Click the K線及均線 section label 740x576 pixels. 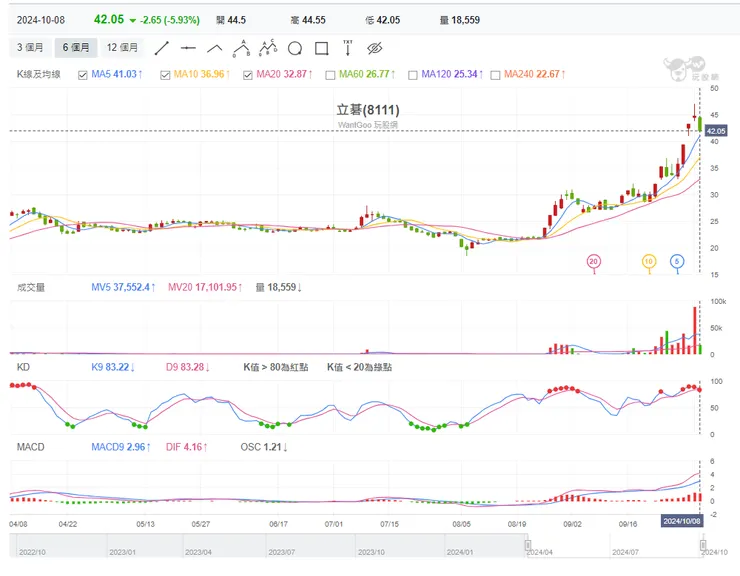click(x=39, y=74)
